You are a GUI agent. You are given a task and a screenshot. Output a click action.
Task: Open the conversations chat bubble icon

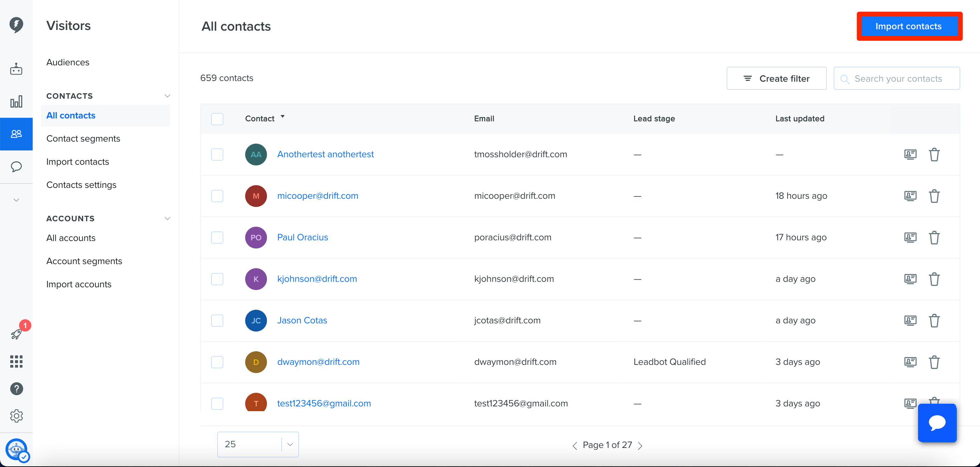(x=16, y=166)
